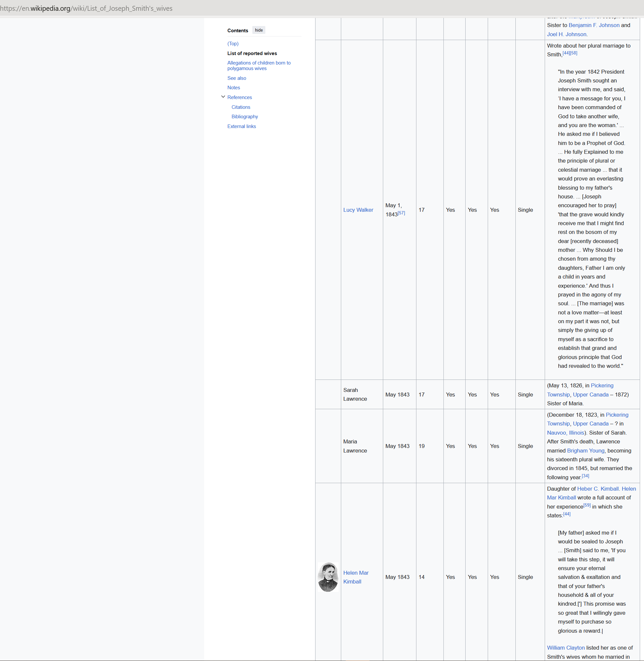644x661 pixels.
Task: Click the browser address bar URL
Action: pyautogui.click(x=86, y=8)
